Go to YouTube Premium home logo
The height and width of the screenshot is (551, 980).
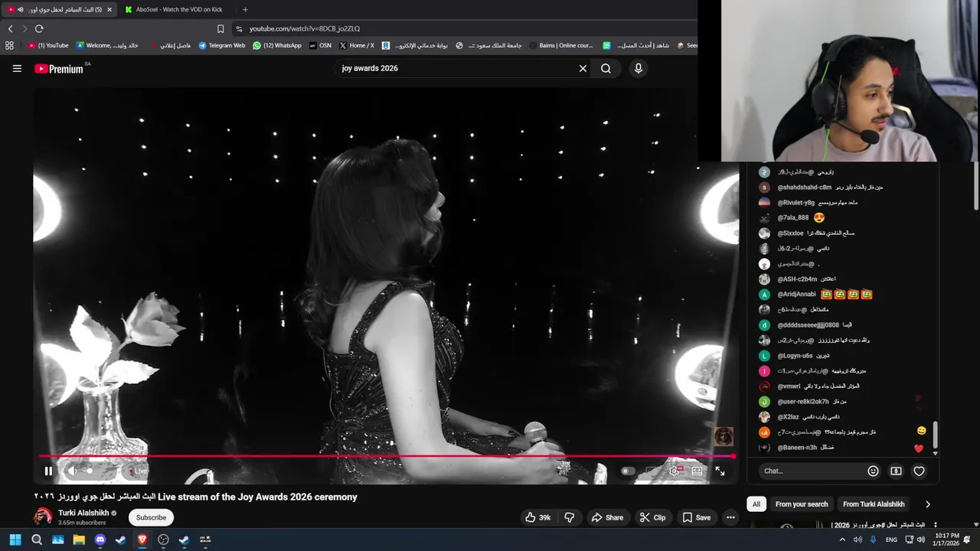click(x=59, y=69)
